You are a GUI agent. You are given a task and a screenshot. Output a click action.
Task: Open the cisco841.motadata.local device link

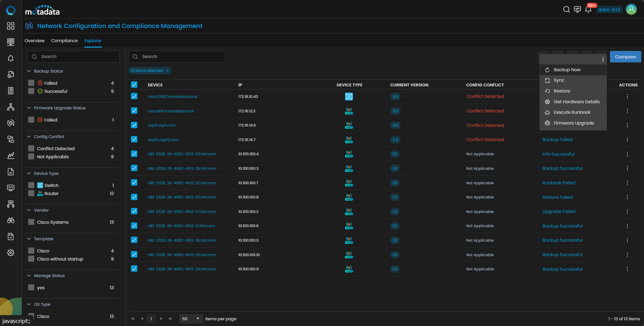[x=171, y=111]
